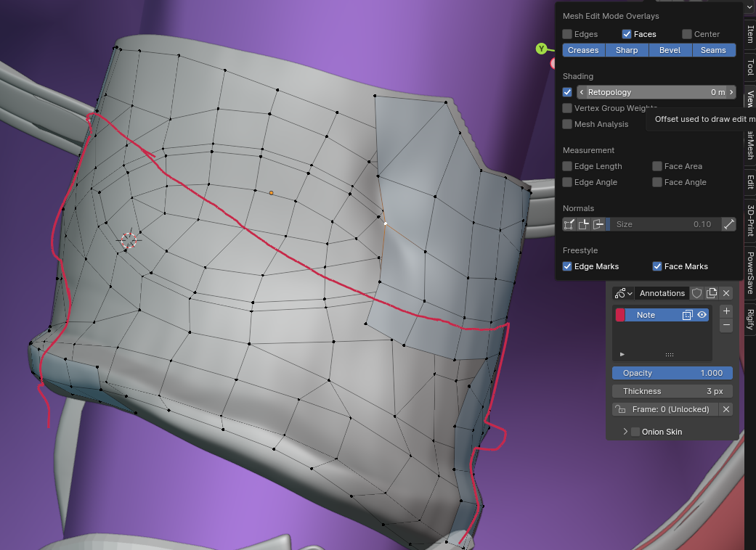The height and width of the screenshot is (550, 756).
Task: Expand the annotation layer list filter arrow
Action: click(622, 354)
